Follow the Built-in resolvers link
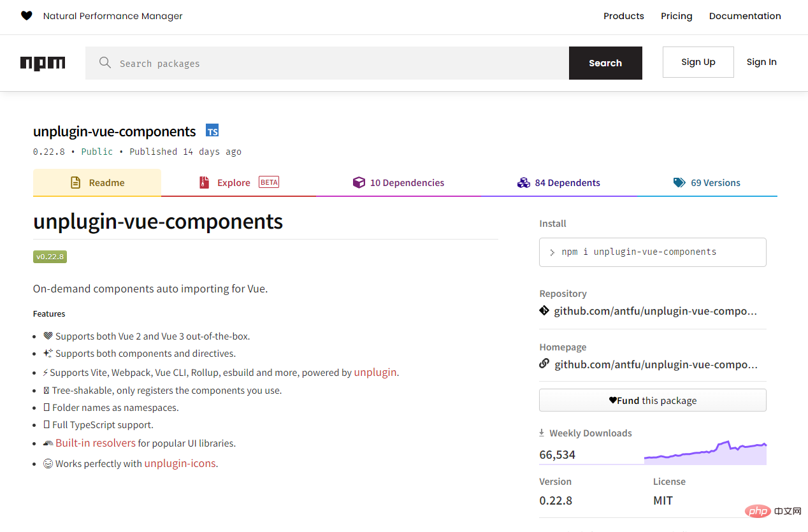Viewport: 808px width, 532px height. [96, 443]
